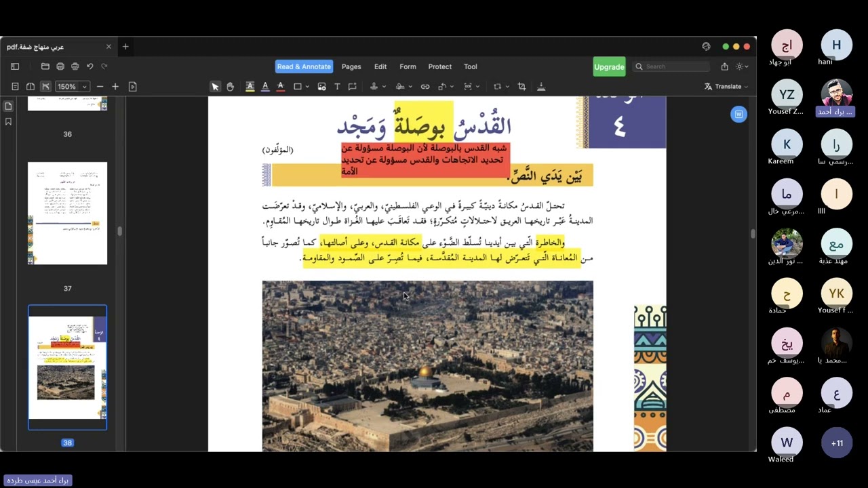The width and height of the screenshot is (868, 488).
Task: Open the Read & Annotate tab
Action: click(x=304, y=66)
